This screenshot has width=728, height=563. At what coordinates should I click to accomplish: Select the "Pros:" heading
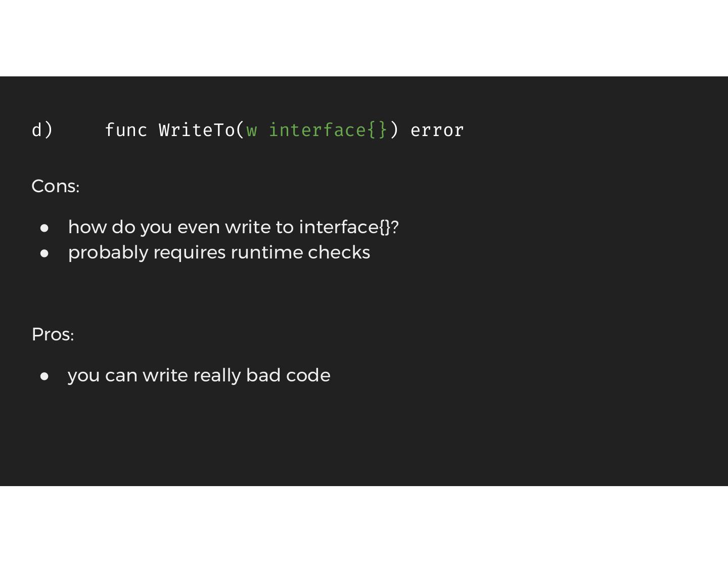(53, 334)
